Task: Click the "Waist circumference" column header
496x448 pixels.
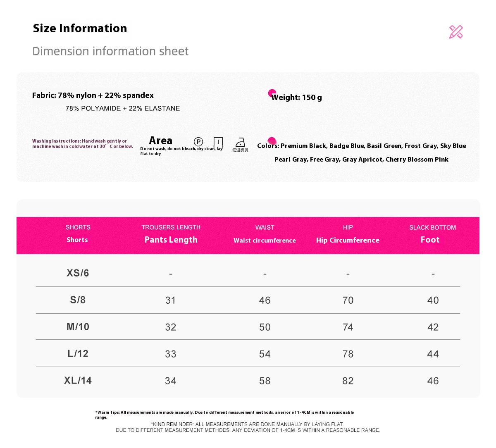Action: pos(265,240)
